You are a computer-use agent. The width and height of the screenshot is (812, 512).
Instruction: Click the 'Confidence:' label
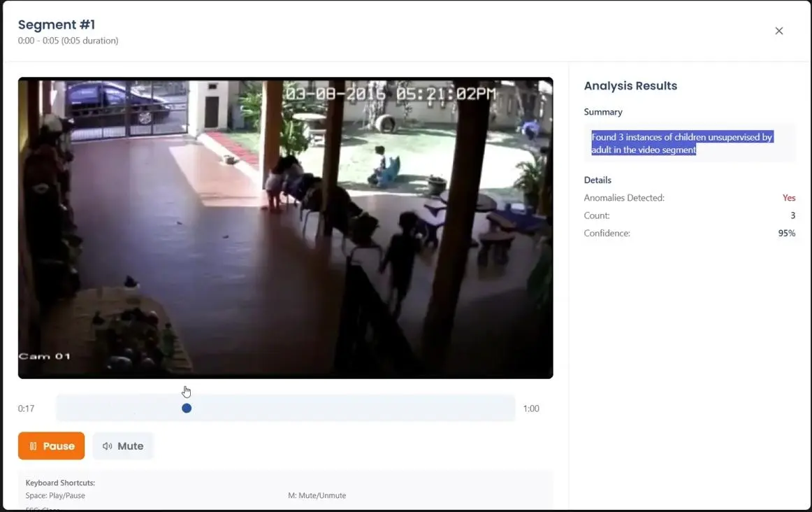coord(607,233)
